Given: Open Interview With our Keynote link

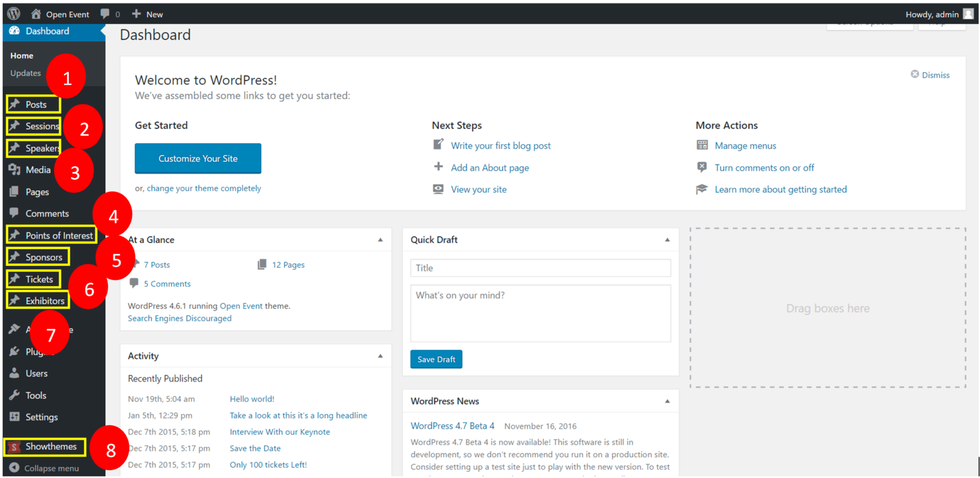Looking at the screenshot, I should pyautogui.click(x=280, y=432).
